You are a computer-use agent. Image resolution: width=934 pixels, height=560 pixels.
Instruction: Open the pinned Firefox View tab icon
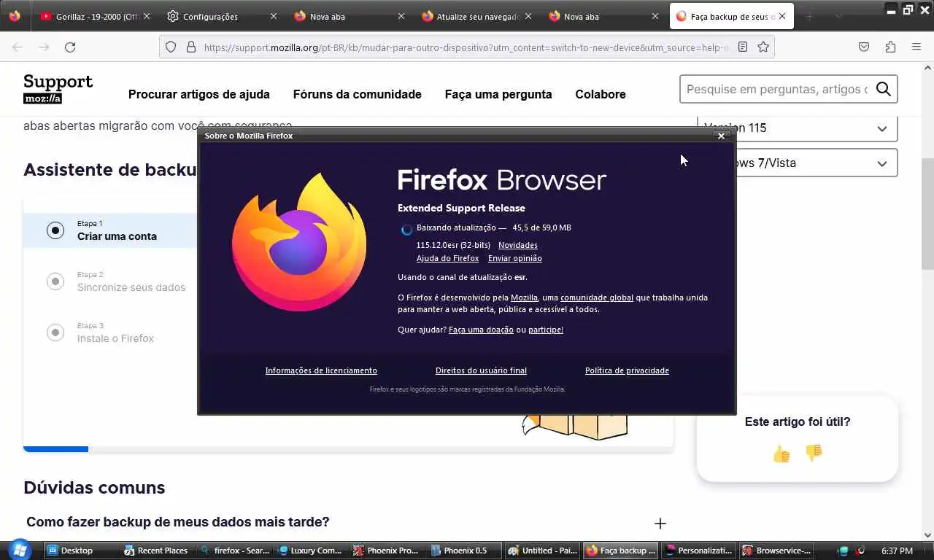click(x=15, y=16)
